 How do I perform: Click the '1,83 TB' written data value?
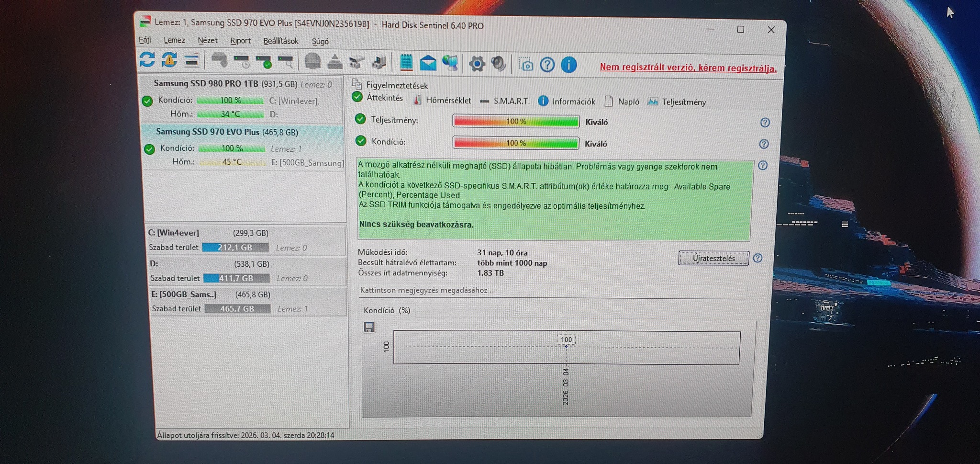[490, 273]
